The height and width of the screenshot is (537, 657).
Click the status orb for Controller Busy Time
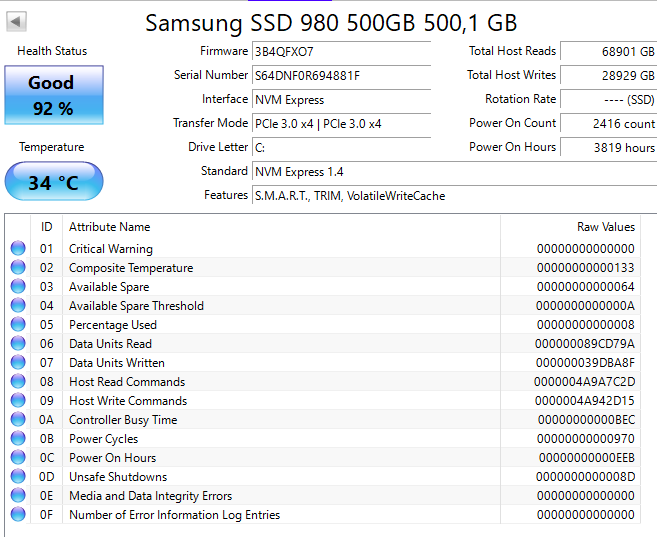pyautogui.click(x=18, y=419)
